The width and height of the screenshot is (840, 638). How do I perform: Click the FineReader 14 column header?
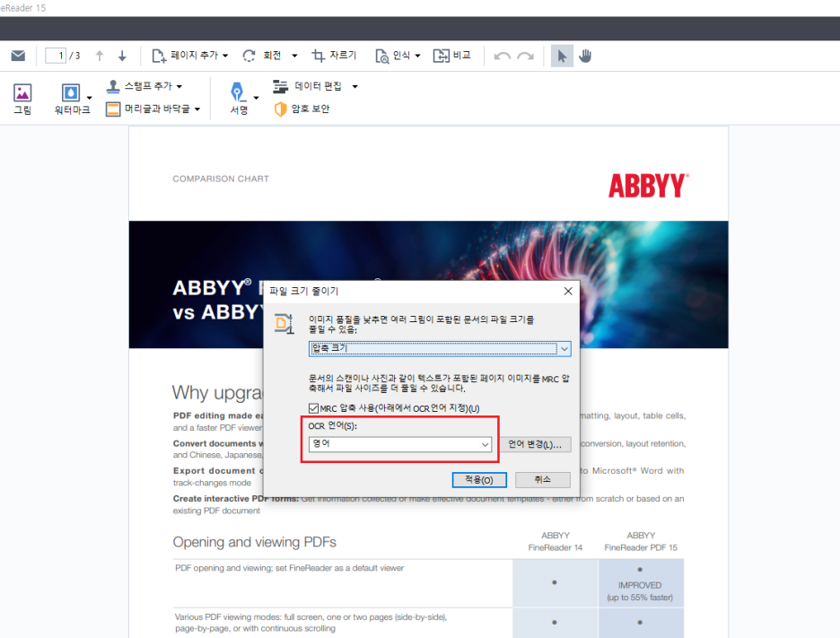click(x=555, y=542)
